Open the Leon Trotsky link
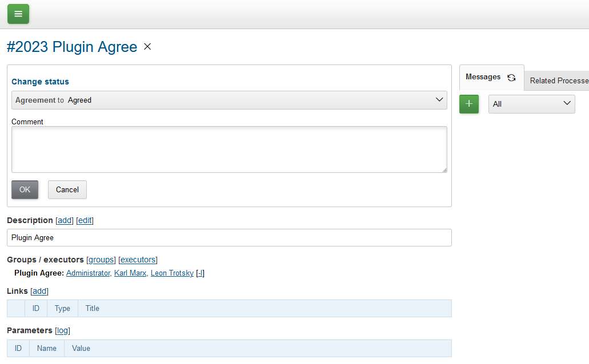The width and height of the screenshot is (589, 364). [x=172, y=273]
